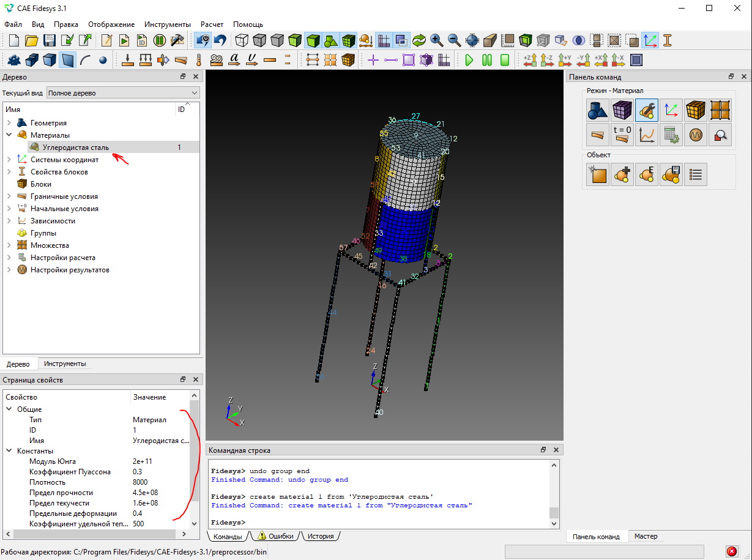Open a file using the folder icon

tap(32, 41)
